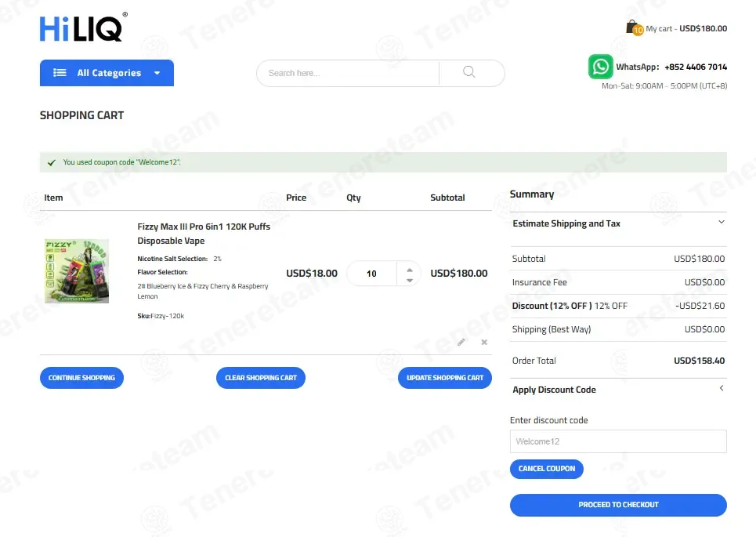Edit the Fizzy Max item with pencil icon
Screen dimensions: 756x537
(461, 342)
